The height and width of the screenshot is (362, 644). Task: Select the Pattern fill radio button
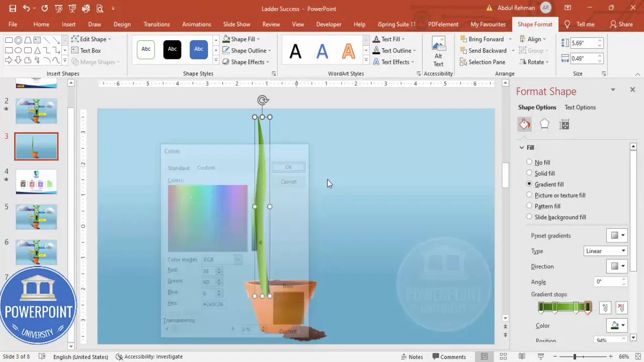(x=529, y=206)
